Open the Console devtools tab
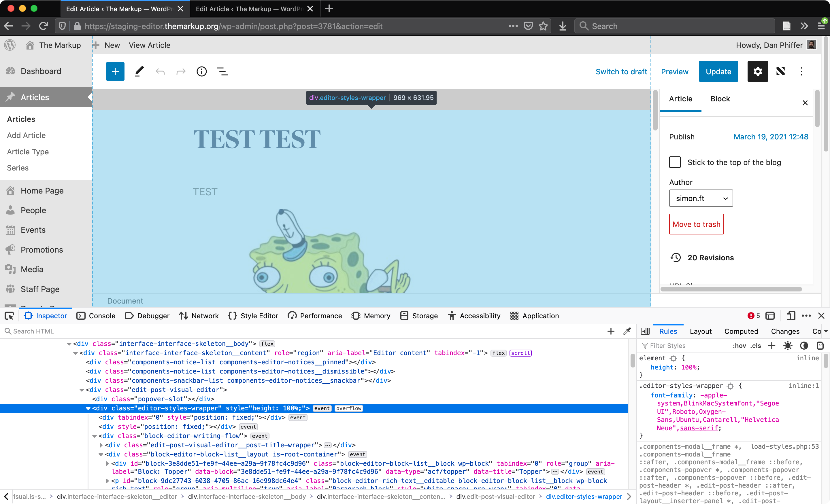Viewport: 830px width, 504px height. pyautogui.click(x=96, y=316)
